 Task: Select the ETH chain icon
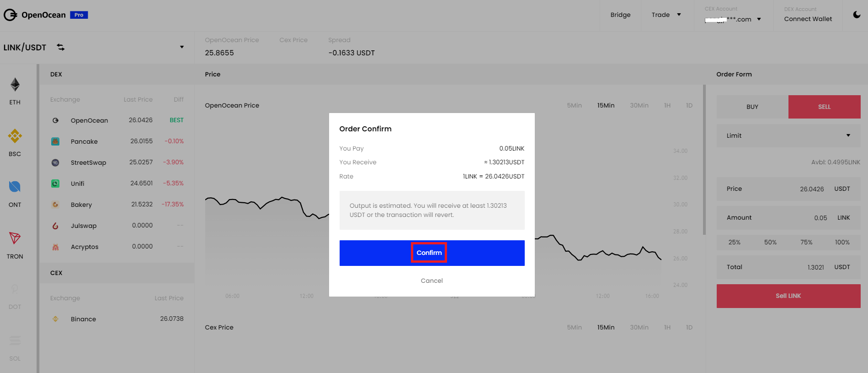(x=15, y=85)
